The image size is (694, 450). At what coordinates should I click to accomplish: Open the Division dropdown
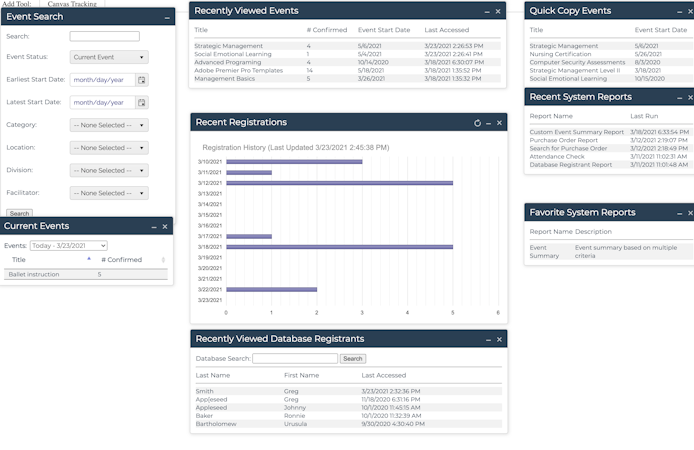click(x=109, y=170)
